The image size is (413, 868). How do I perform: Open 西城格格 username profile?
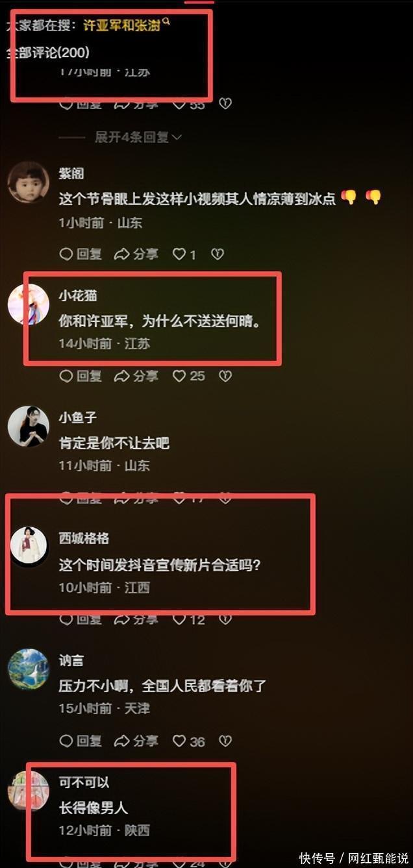tap(84, 538)
